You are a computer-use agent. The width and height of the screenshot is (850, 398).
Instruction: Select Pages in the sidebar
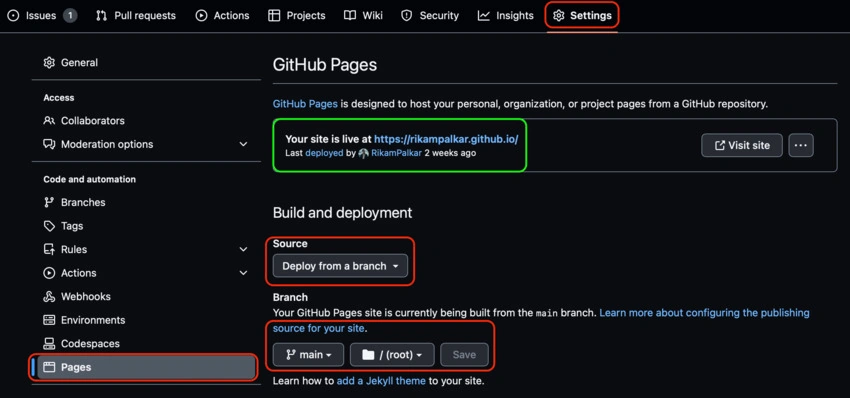click(146, 367)
